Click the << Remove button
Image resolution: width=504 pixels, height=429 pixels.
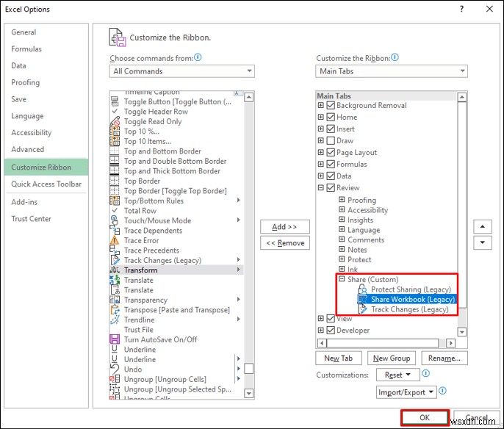point(285,243)
